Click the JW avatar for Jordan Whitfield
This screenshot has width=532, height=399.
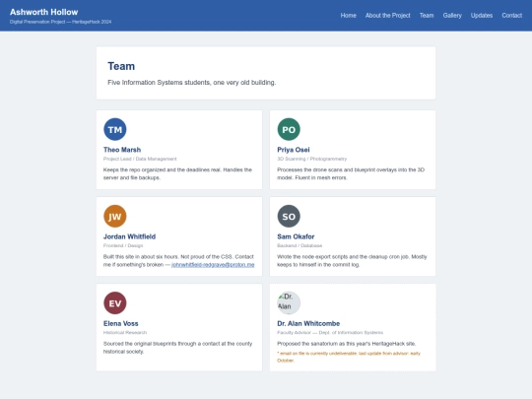pyautogui.click(x=115, y=216)
